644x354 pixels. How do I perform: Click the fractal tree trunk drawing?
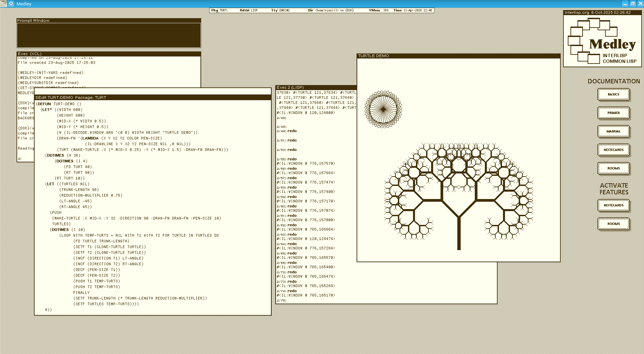pos(459,233)
